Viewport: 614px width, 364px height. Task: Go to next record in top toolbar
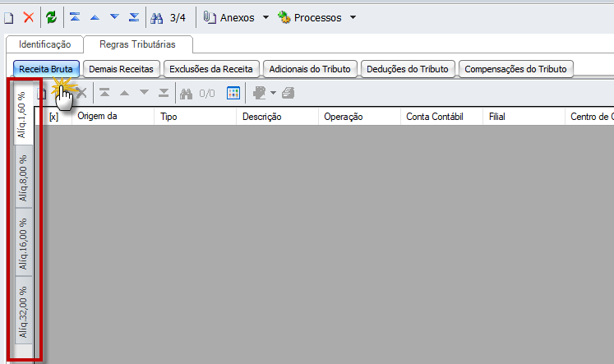point(114,16)
